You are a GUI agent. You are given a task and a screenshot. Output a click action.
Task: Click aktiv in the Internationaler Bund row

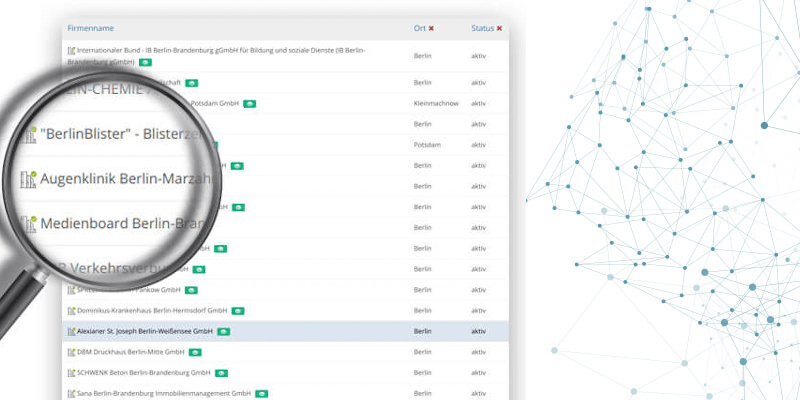(x=479, y=56)
